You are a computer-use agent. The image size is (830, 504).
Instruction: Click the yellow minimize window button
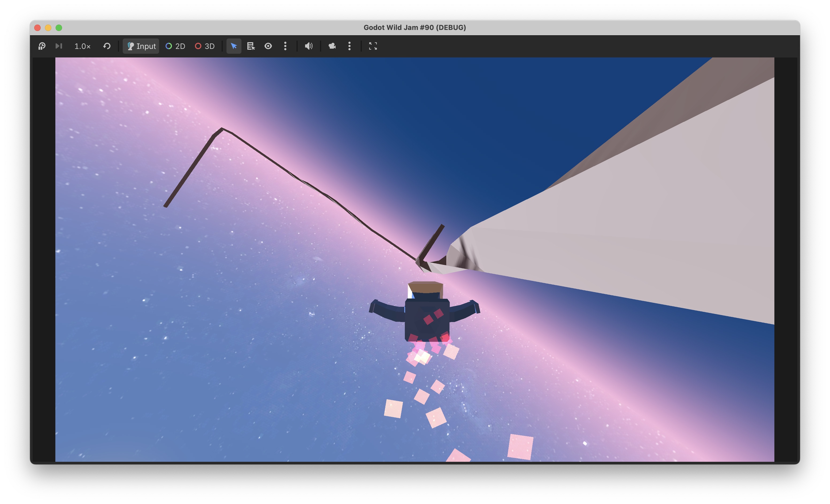[48, 28]
